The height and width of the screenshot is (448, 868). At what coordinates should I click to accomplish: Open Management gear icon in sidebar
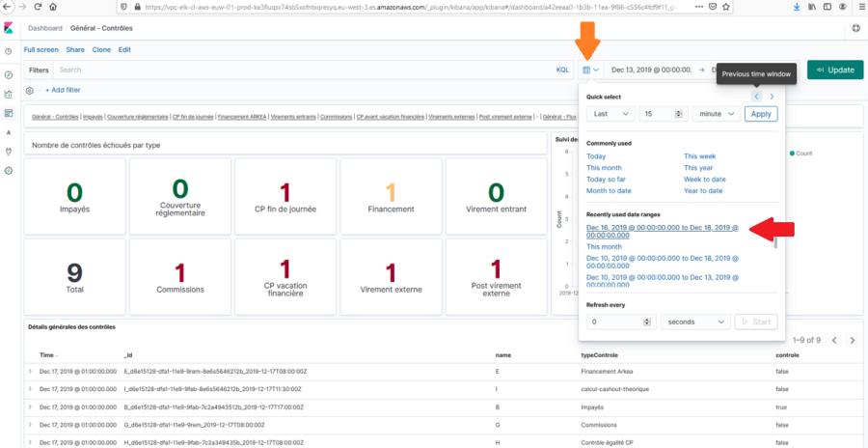(9, 170)
